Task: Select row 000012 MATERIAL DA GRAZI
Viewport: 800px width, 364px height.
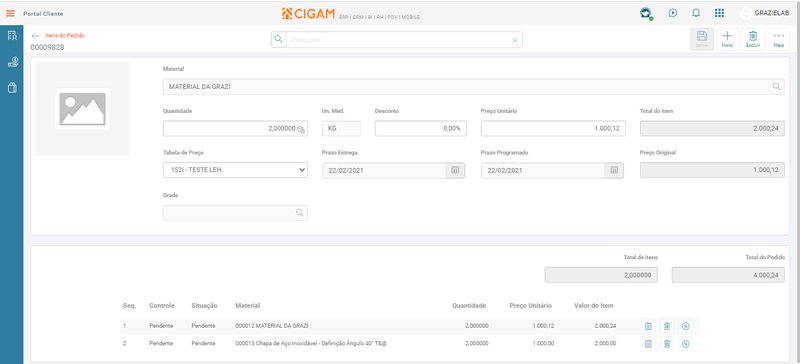Action: pyautogui.click(x=410, y=326)
